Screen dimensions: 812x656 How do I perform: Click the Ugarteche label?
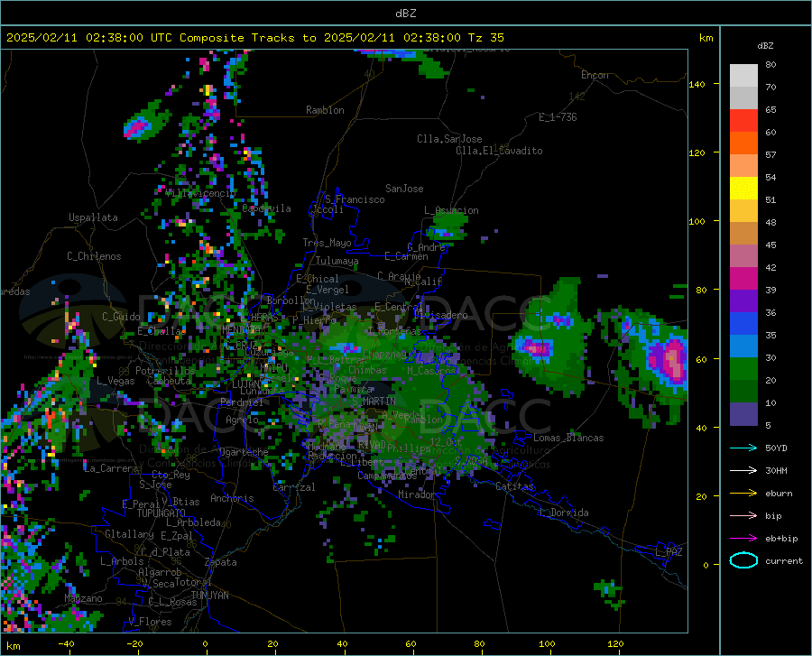tap(244, 452)
